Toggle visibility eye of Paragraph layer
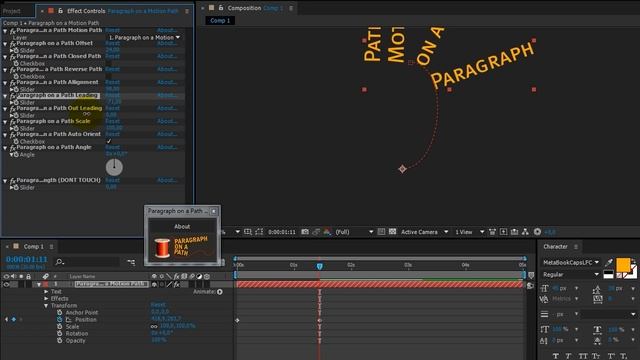The image size is (640, 360). (x=6, y=284)
